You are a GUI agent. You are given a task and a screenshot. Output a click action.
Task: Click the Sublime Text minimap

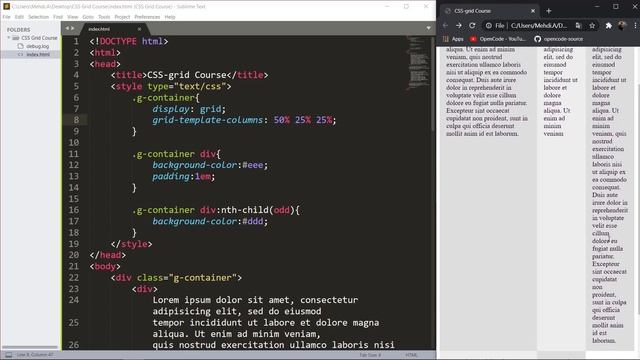[x=418, y=63]
